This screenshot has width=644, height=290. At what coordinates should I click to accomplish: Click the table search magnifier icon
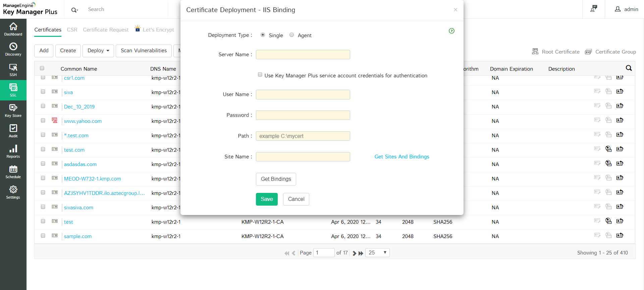629,68
